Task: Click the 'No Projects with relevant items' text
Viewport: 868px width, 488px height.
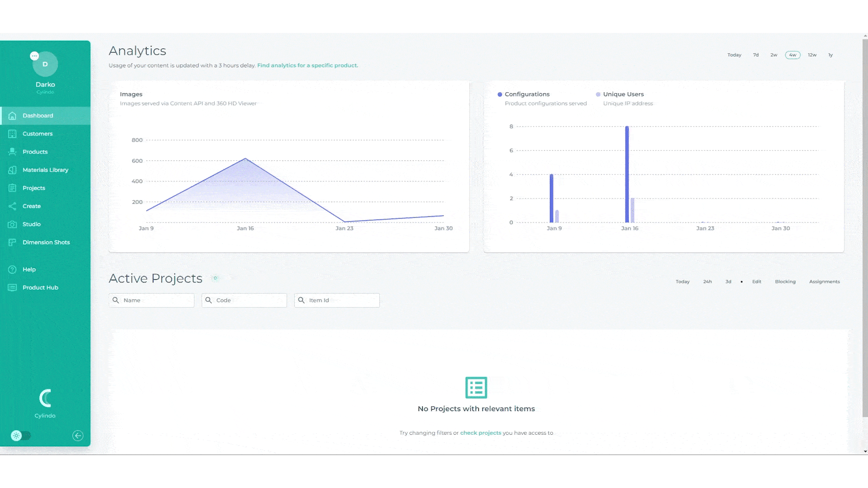Action: tap(476, 409)
